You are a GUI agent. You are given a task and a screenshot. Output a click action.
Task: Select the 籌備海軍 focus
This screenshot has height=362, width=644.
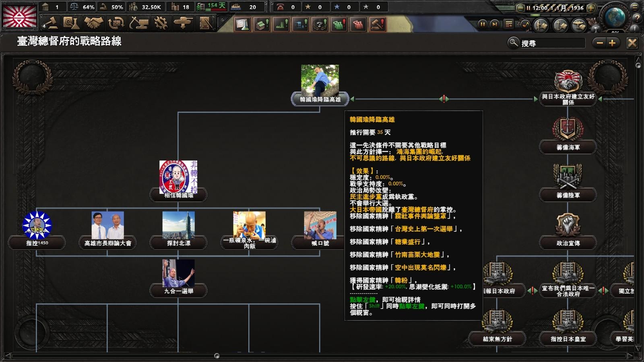click(x=568, y=136)
